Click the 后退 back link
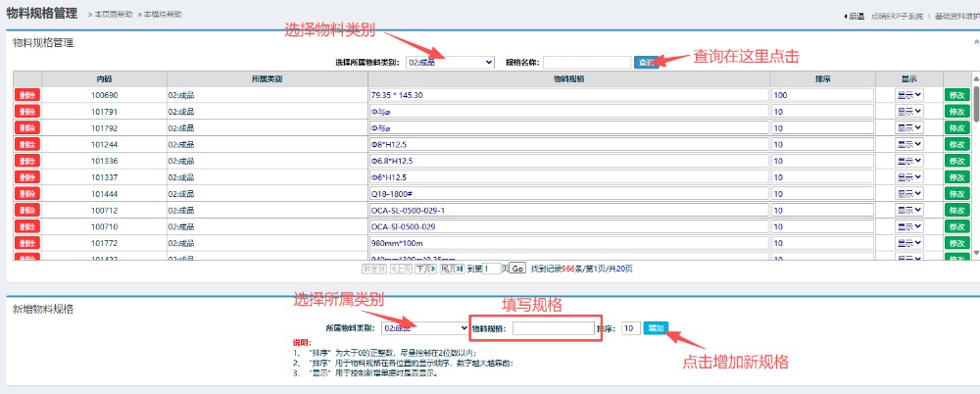 tap(855, 16)
